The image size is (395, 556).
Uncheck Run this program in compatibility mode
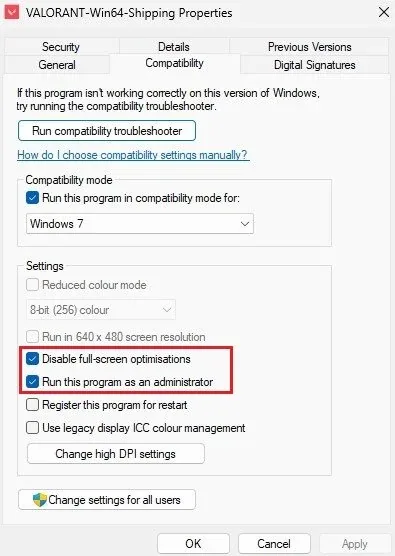32,198
